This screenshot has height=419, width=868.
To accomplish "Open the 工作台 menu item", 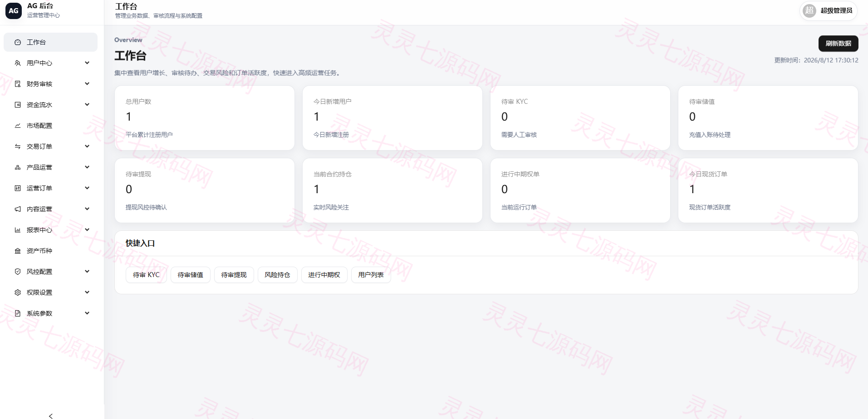I will (50, 42).
